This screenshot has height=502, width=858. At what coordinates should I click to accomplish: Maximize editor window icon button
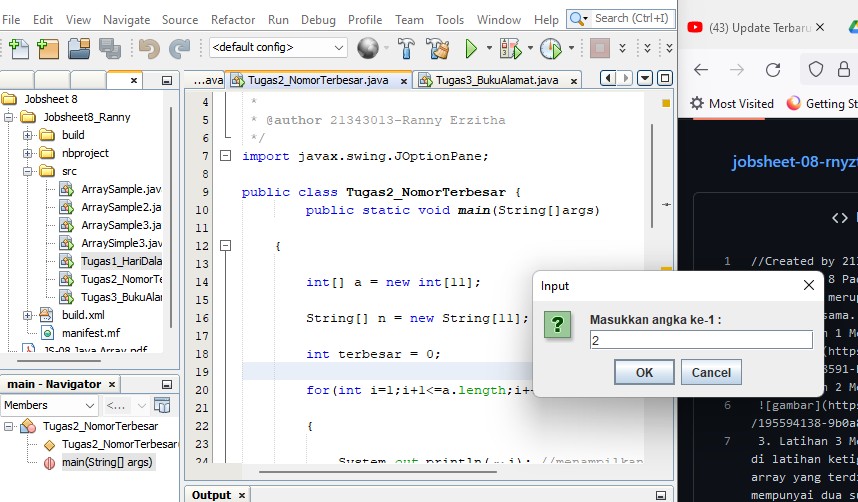(x=664, y=78)
